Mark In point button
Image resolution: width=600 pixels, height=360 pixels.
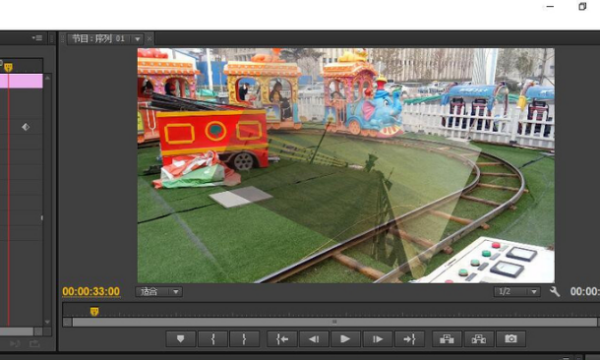(213, 339)
